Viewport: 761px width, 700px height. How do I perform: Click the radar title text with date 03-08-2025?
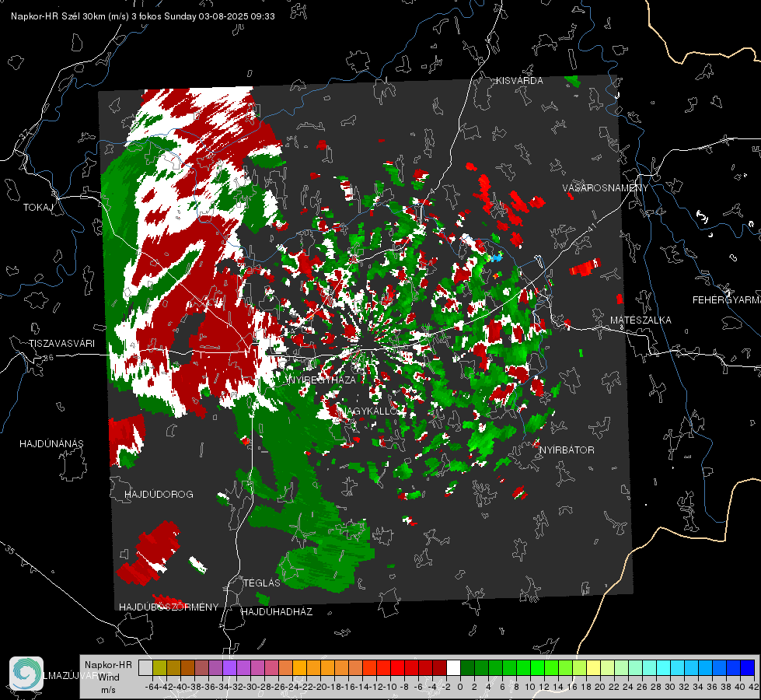pos(143,16)
